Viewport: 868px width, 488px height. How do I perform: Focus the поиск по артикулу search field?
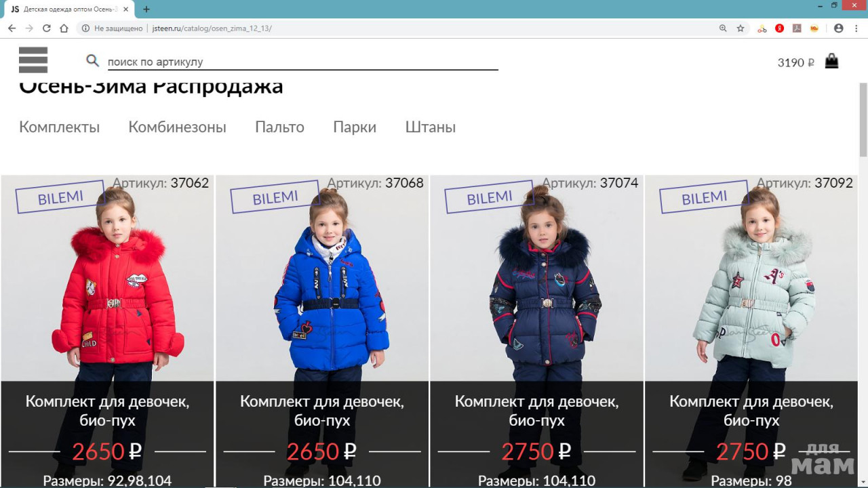tap(302, 62)
